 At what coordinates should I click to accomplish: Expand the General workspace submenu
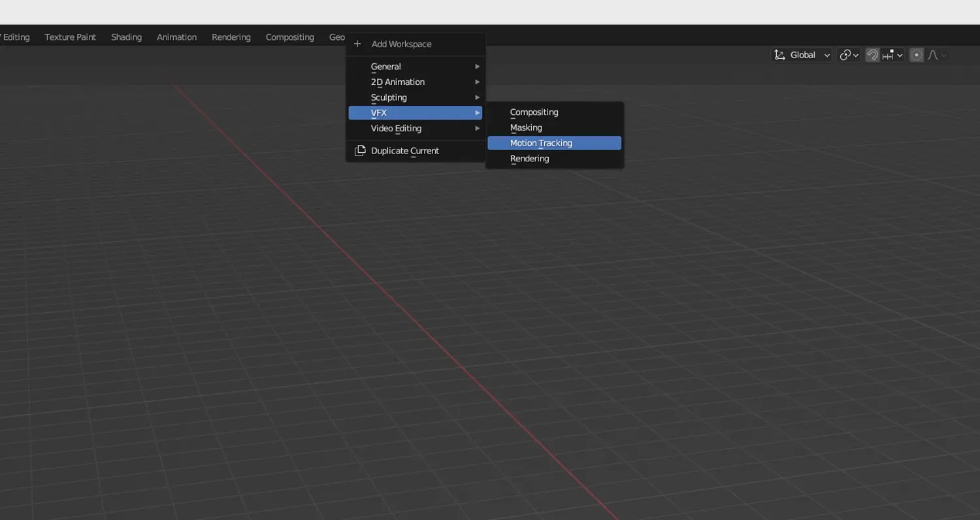(416, 67)
